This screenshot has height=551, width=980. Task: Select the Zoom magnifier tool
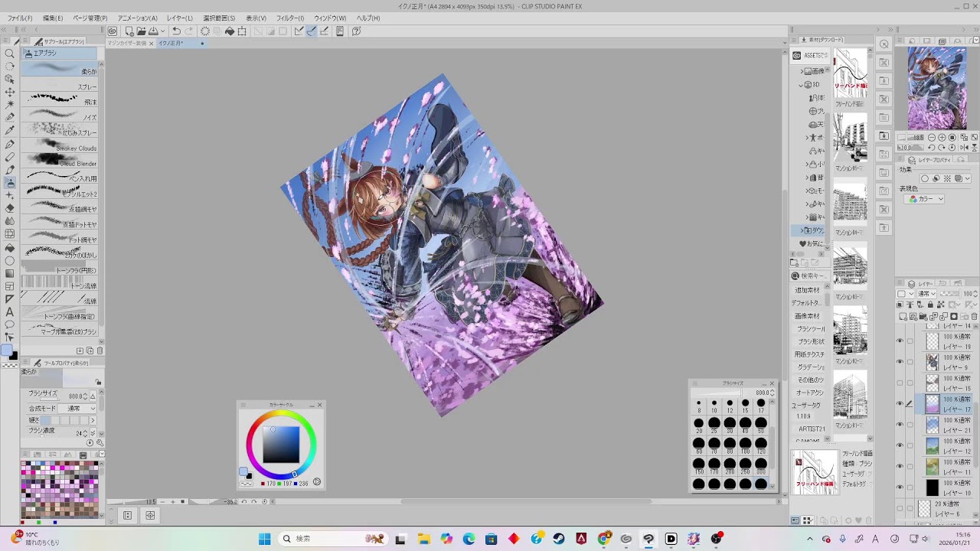point(10,54)
